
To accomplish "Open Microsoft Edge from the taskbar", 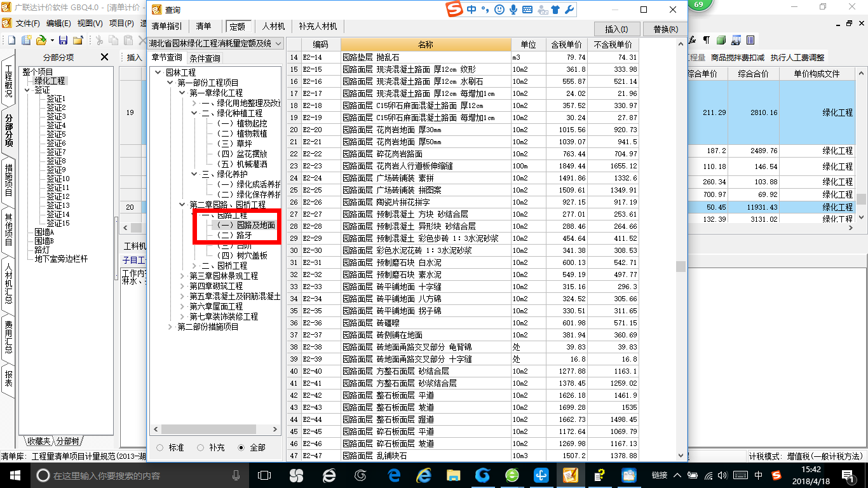I will coord(393,475).
